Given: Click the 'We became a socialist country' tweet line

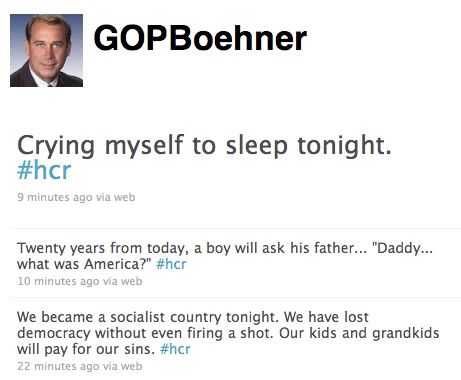Looking at the screenshot, I should [193, 317].
